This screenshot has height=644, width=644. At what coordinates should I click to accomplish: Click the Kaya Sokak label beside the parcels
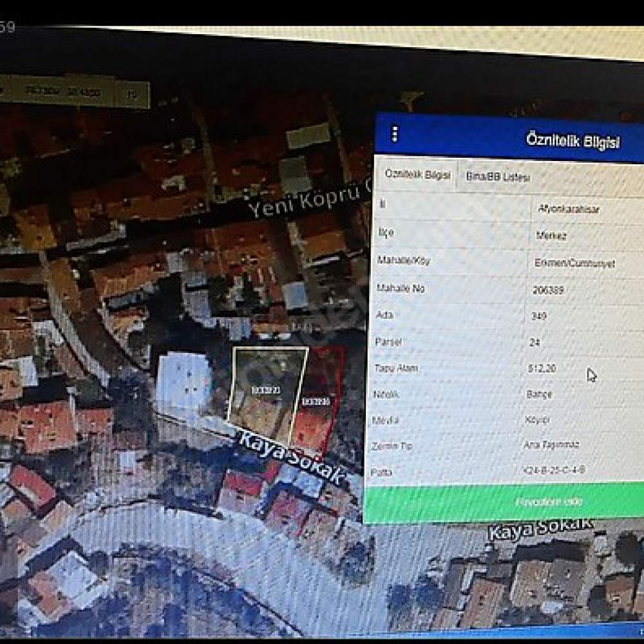[x=292, y=459]
